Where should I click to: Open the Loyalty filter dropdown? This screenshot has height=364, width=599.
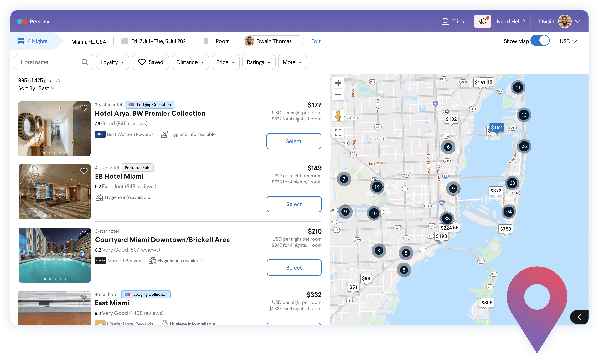click(113, 62)
